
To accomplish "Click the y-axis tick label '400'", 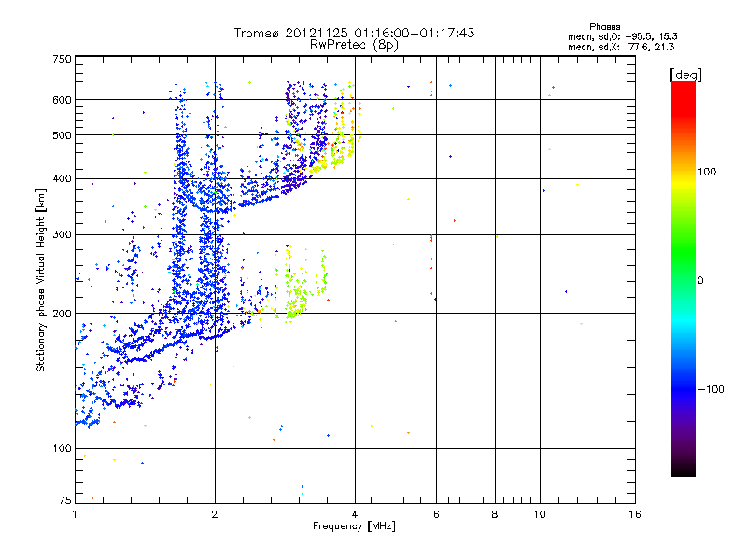I will pyautogui.click(x=62, y=178).
